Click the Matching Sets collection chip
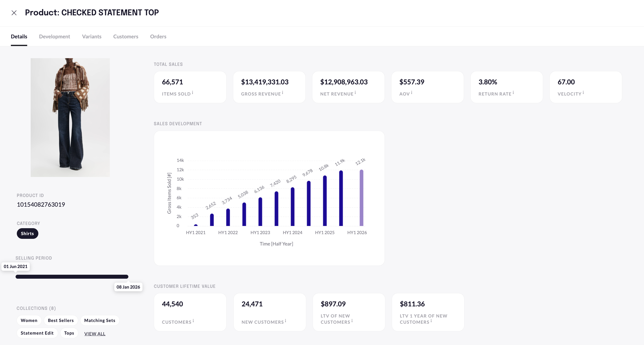The width and height of the screenshot is (644, 345). 99,320
